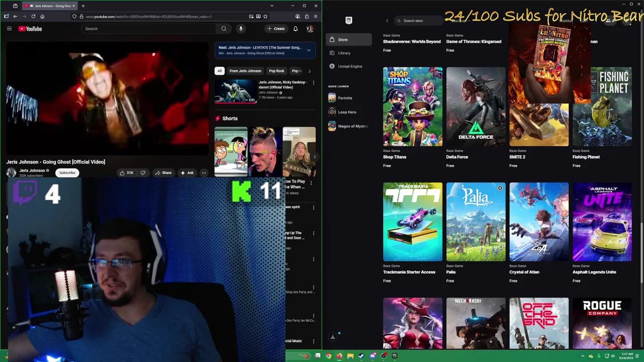Click the YouTube logo to go home
The height and width of the screenshot is (362, 644).
click(30, 29)
